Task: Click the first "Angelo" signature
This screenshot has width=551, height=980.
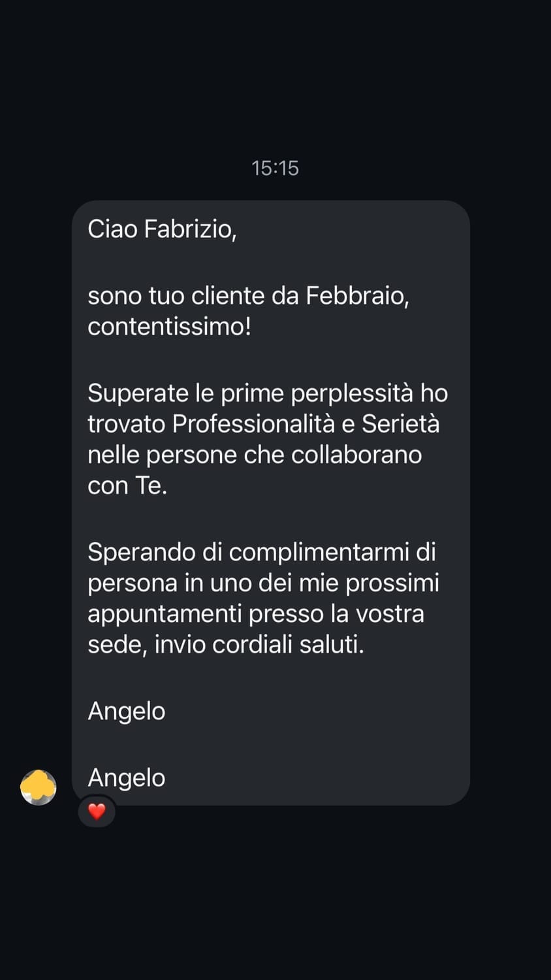Action: coord(127,711)
